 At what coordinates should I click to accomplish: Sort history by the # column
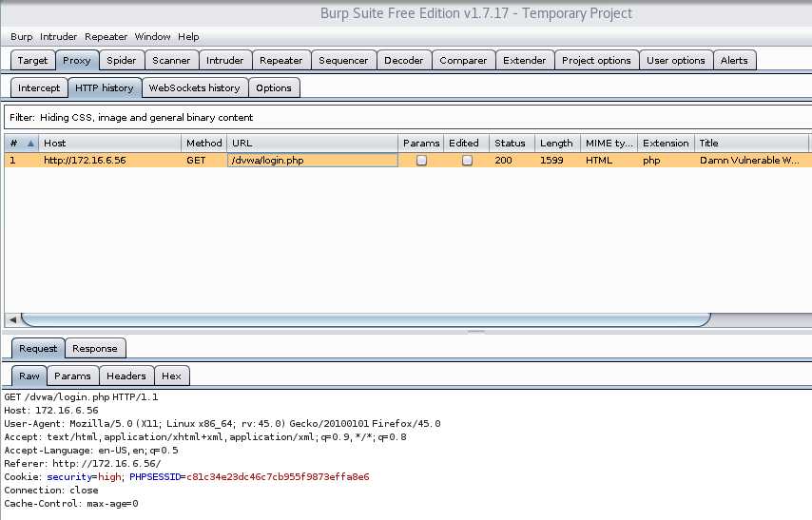[21, 143]
